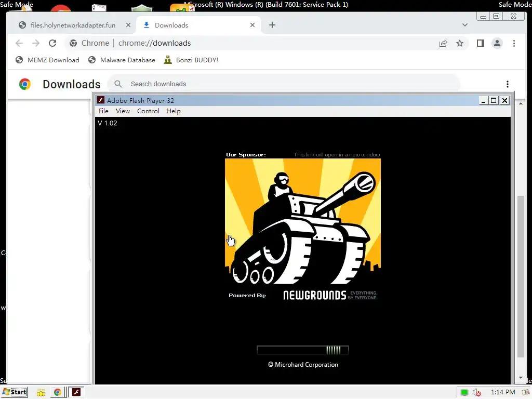Click Chrome's forward navigation arrow
532x399 pixels.
pyautogui.click(x=36, y=43)
